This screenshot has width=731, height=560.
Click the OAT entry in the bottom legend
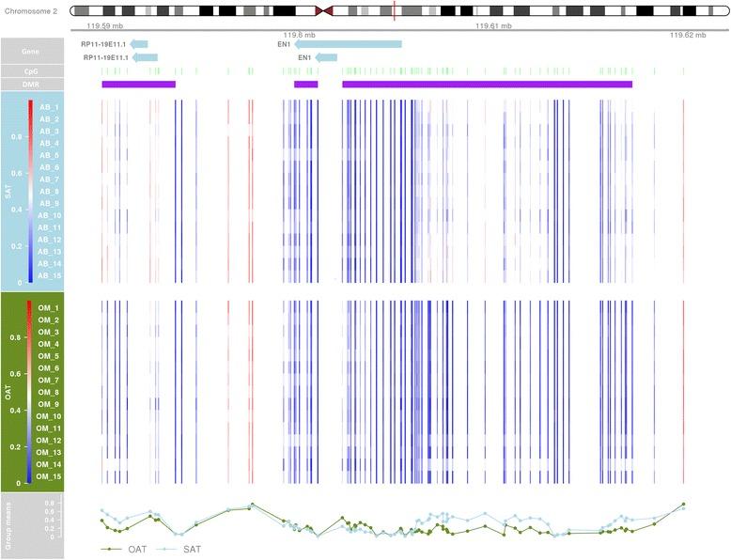pos(124,550)
